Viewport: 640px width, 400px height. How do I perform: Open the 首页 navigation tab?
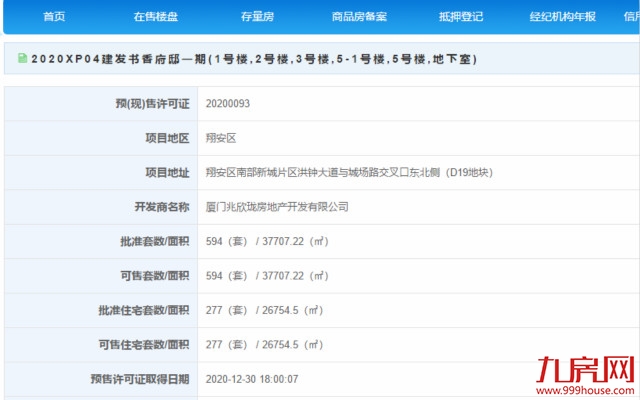tap(54, 16)
